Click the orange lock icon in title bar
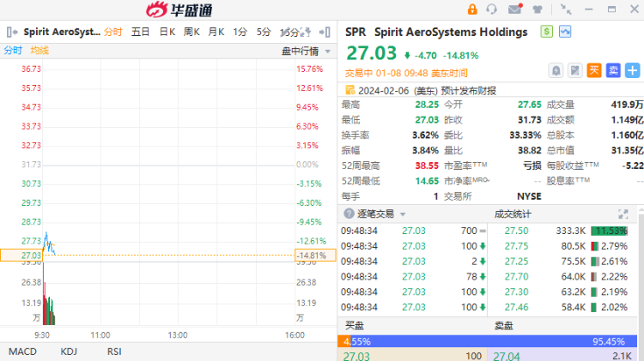Screen dimensions: 644x361 tap(472, 9)
